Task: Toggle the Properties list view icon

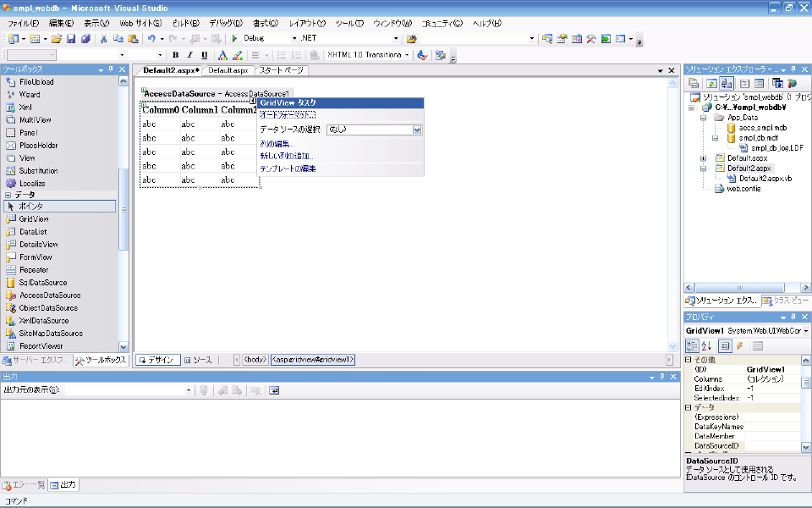Action: [725, 345]
